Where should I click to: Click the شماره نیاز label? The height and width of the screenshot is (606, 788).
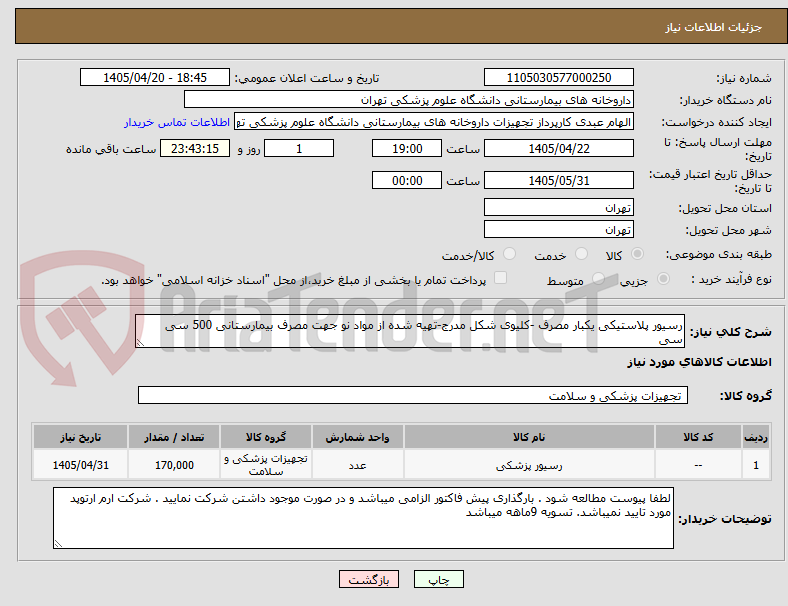[744, 78]
